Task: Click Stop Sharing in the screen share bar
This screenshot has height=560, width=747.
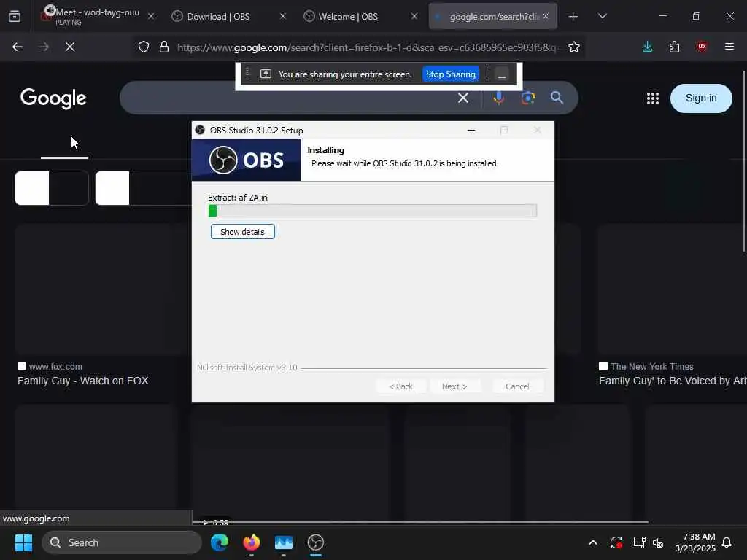Action: point(451,74)
